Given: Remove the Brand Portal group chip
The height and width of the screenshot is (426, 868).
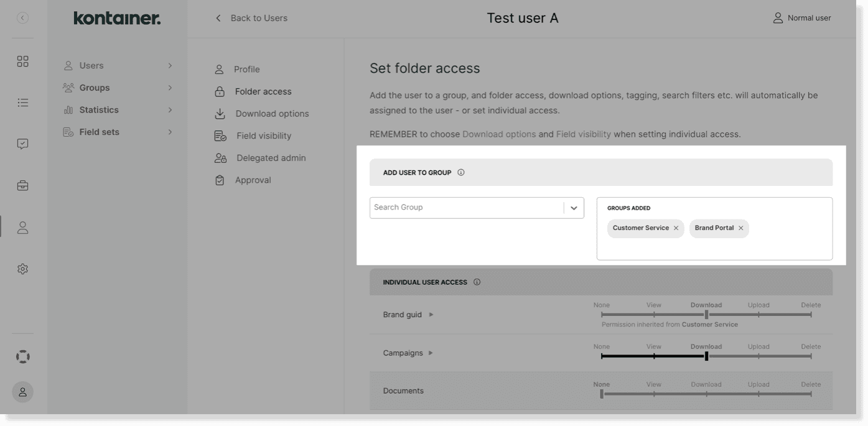Looking at the screenshot, I should point(741,228).
